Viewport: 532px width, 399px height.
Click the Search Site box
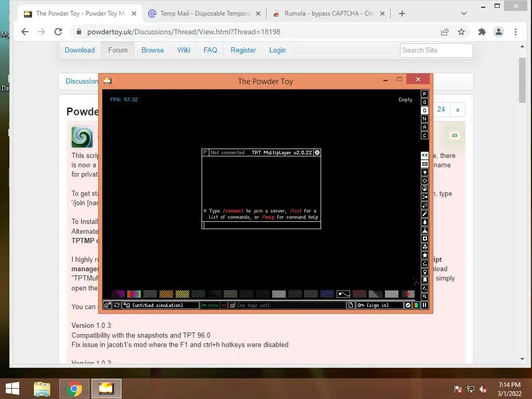click(x=436, y=50)
